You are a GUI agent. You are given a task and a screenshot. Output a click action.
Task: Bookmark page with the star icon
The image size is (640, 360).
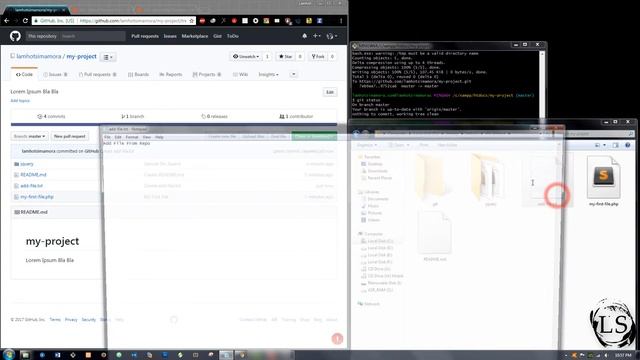191,20
